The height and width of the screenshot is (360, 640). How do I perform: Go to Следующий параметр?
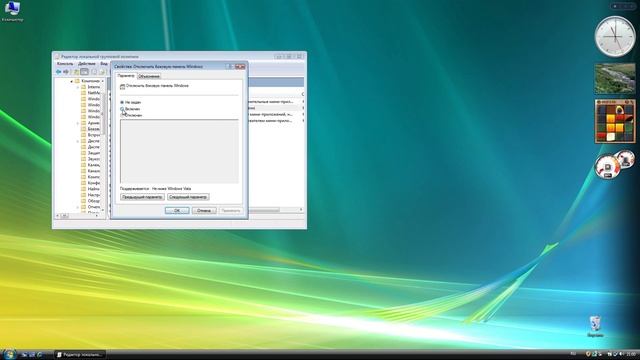[188, 197]
